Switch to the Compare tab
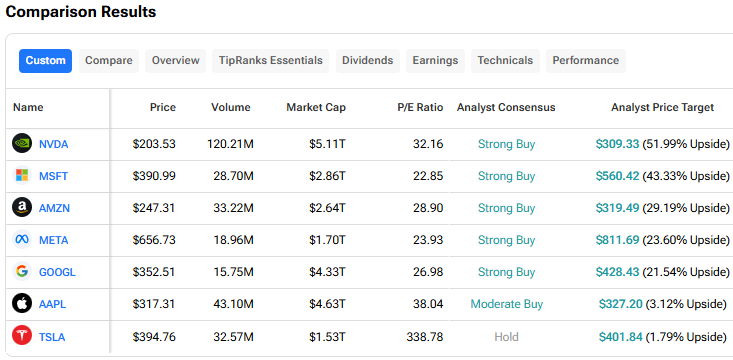 (x=109, y=61)
